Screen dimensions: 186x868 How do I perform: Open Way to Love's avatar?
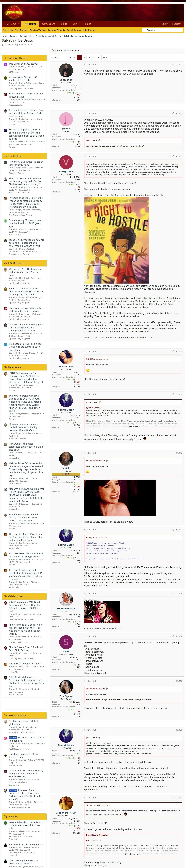tap(66, 357)
